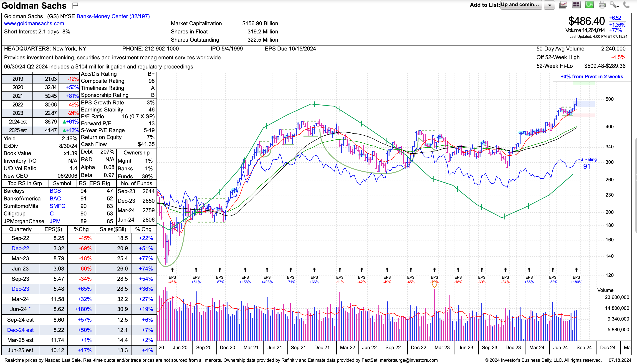
Task: Select the Dec-22 quarterly row link
Action: point(20,248)
